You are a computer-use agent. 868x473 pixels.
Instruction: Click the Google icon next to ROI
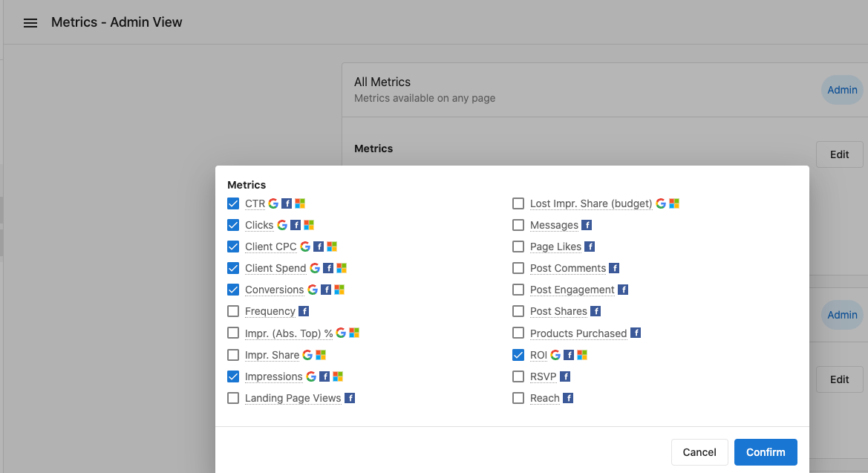click(x=555, y=355)
